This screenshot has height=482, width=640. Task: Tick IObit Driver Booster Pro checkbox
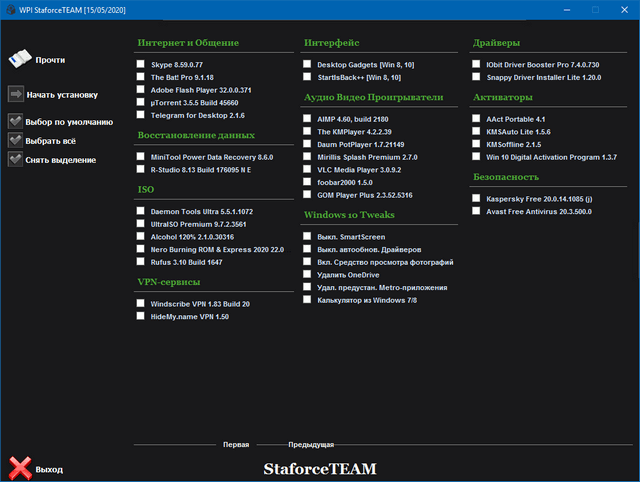[476, 64]
